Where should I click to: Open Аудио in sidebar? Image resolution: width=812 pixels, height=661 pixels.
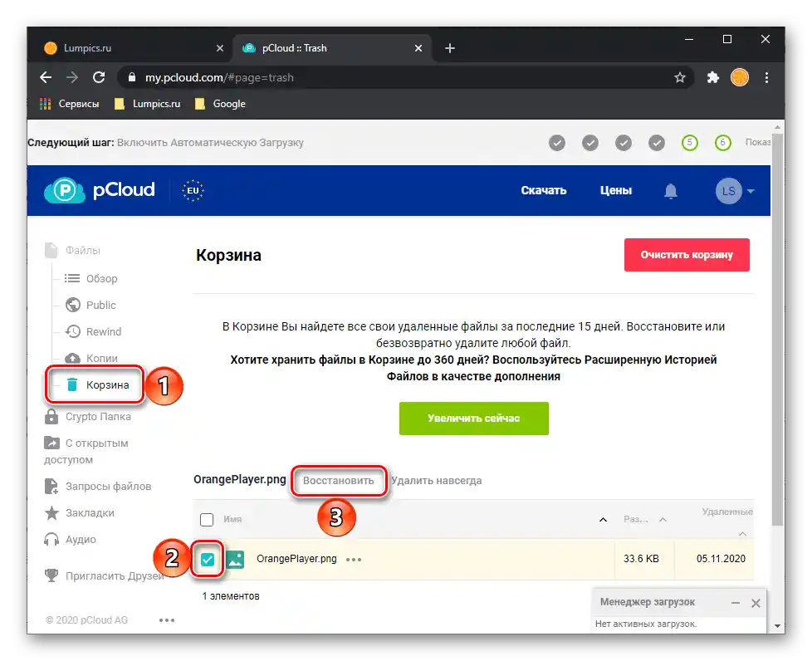71,539
